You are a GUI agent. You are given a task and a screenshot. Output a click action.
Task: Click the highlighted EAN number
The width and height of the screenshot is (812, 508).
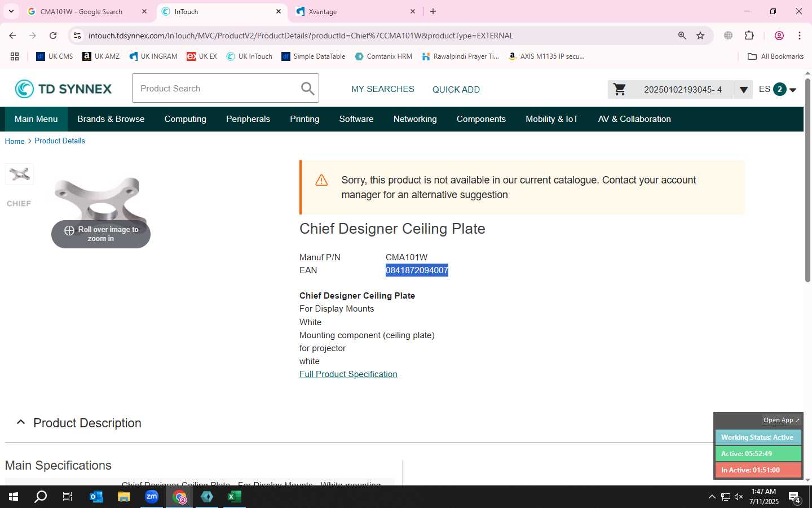click(417, 270)
